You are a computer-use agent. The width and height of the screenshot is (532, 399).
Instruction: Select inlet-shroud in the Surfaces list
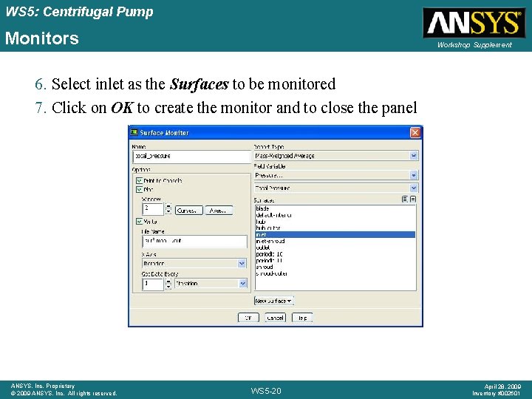click(335, 241)
